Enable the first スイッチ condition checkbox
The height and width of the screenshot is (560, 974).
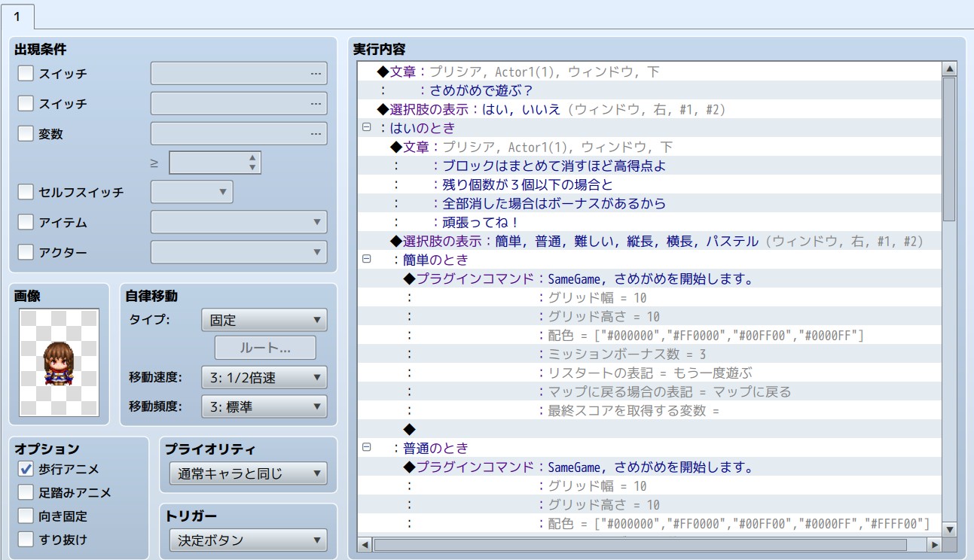tap(26, 73)
